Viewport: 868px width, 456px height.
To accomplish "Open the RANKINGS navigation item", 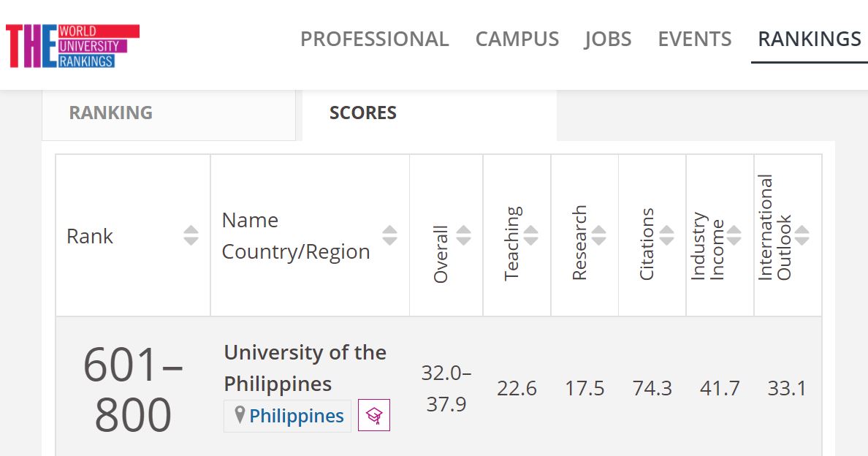I will point(810,39).
